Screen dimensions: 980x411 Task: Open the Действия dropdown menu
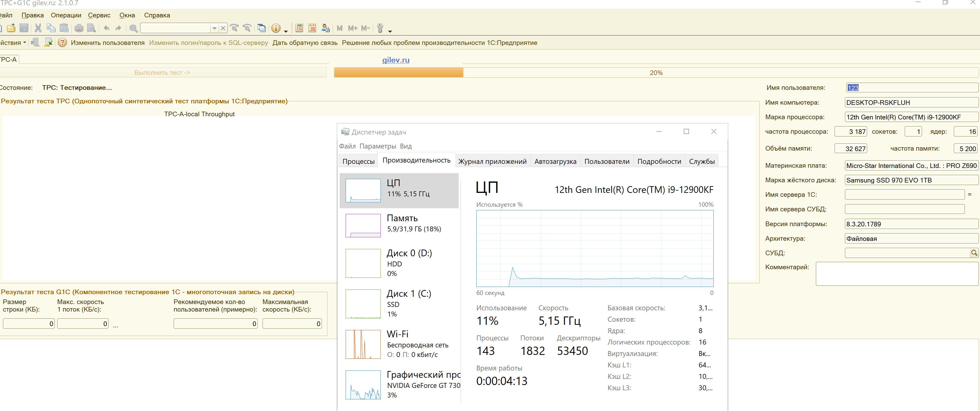(13, 43)
